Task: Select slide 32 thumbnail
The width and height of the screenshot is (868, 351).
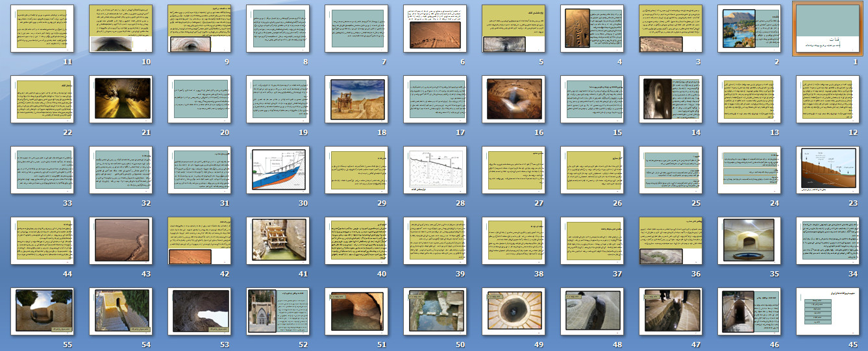Action: point(121,170)
